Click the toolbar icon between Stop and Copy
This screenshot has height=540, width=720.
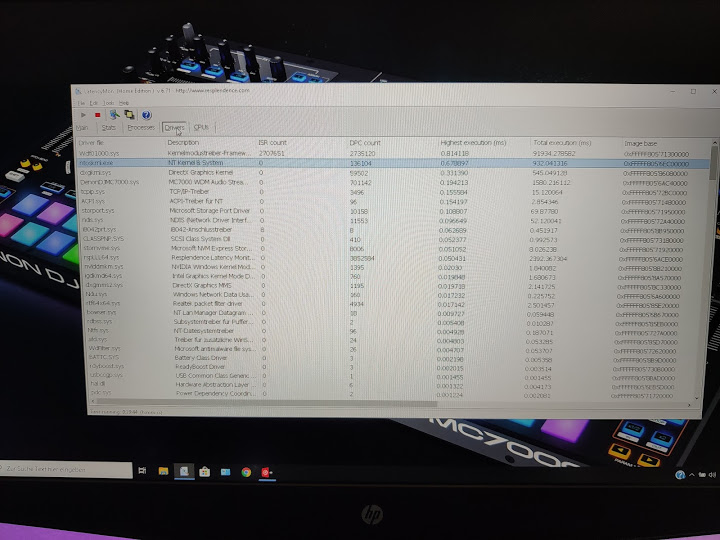coord(114,114)
